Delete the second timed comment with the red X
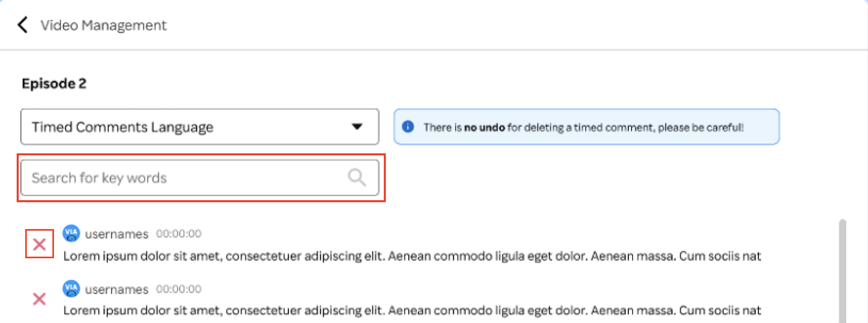This screenshot has width=868, height=323. pyautogui.click(x=39, y=299)
